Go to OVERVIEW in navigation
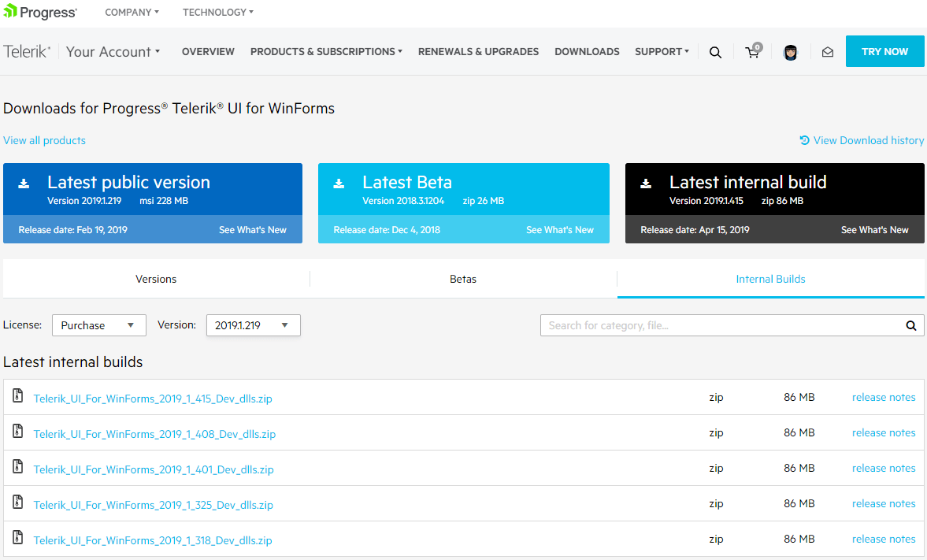927x560 pixels. click(208, 51)
